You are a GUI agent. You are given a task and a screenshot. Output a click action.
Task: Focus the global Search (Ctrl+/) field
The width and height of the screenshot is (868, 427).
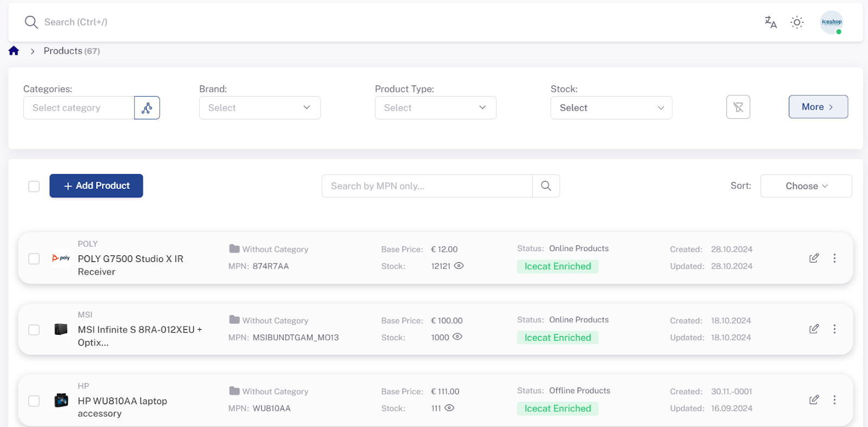pos(76,22)
